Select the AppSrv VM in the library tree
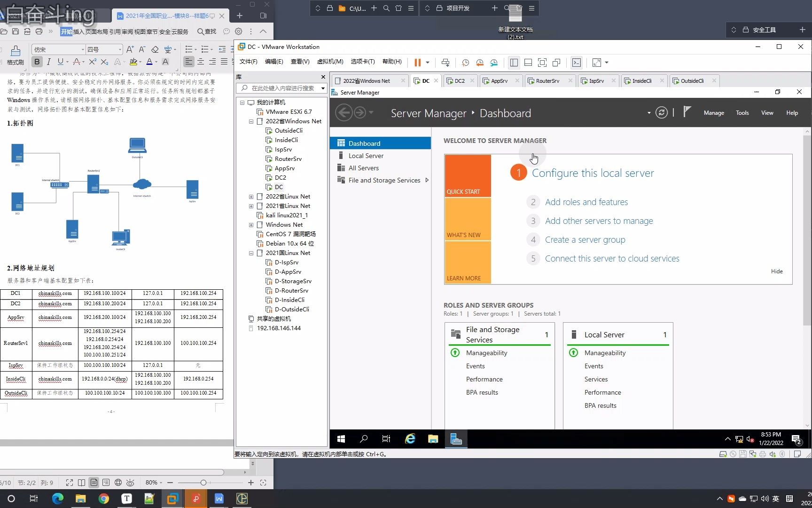Image resolution: width=812 pixels, height=508 pixels. [x=284, y=168]
